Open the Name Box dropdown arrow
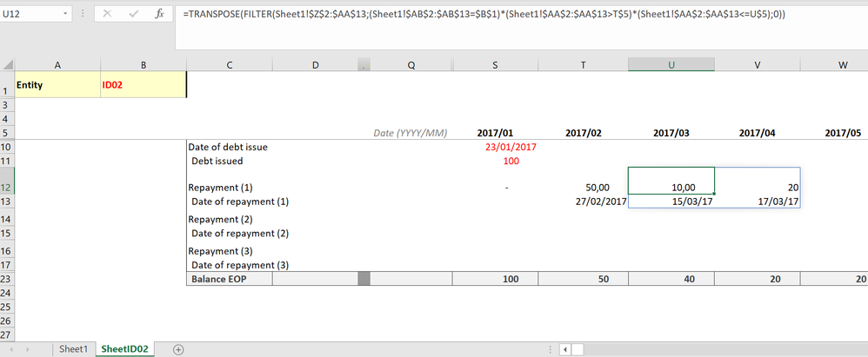Image resolution: width=868 pixels, height=357 pixels. click(65, 14)
